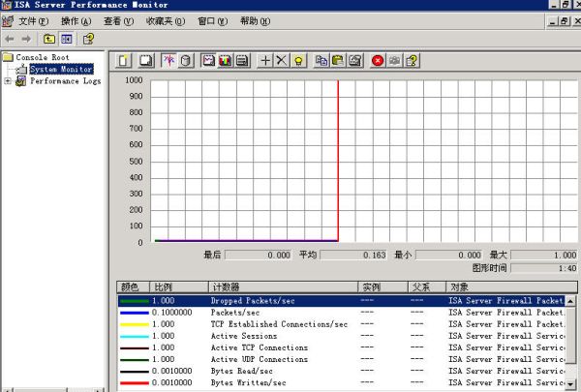
Task: Toggle the highlight light bulb
Action: click(x=300, y=60)
